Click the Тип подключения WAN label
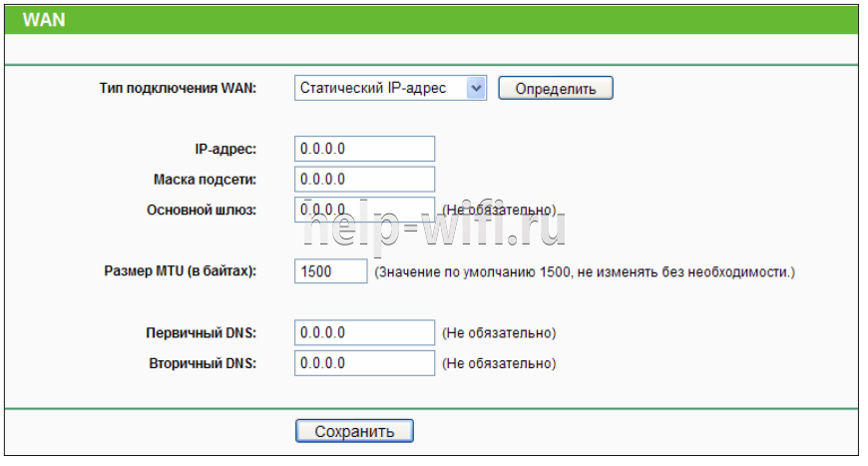868x466 pixels. [x=178, y=89]
